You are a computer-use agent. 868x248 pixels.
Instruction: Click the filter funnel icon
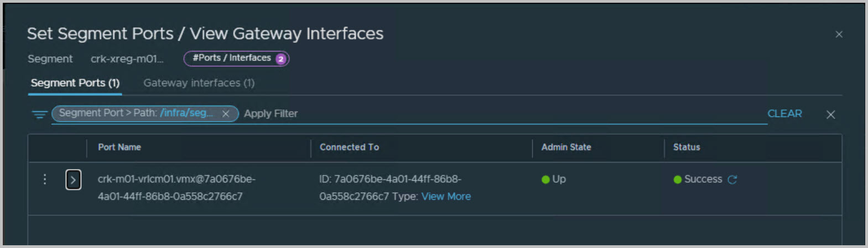[39, 114]
